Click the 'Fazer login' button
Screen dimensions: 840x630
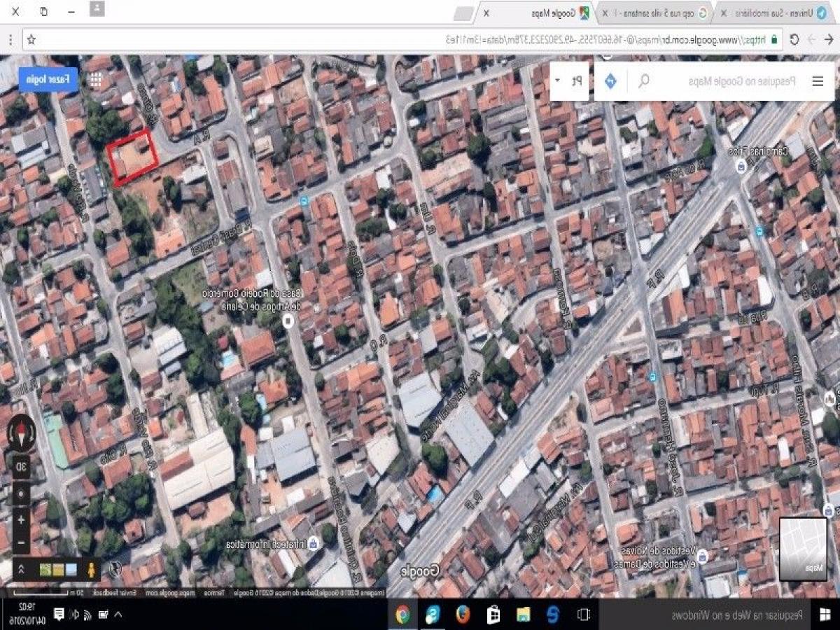48,80
